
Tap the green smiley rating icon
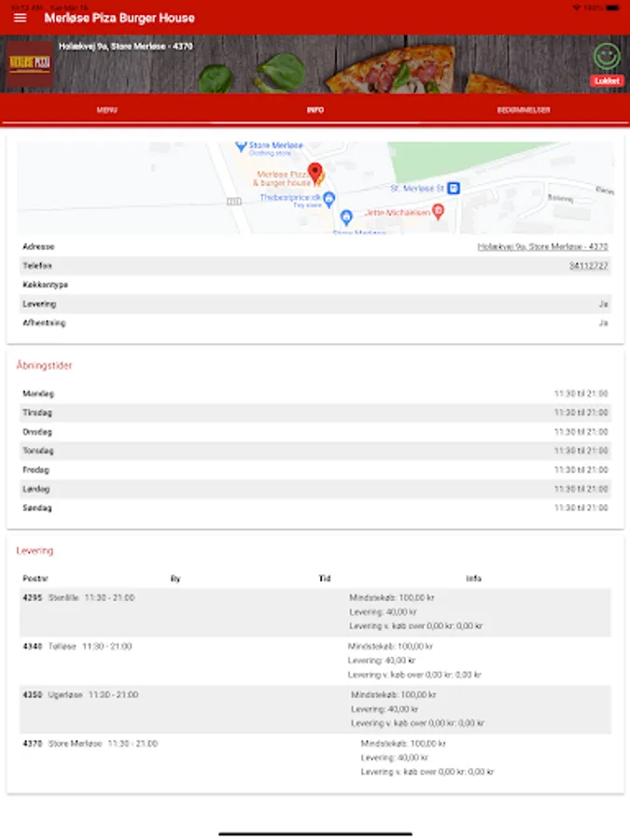click(607, 56)
